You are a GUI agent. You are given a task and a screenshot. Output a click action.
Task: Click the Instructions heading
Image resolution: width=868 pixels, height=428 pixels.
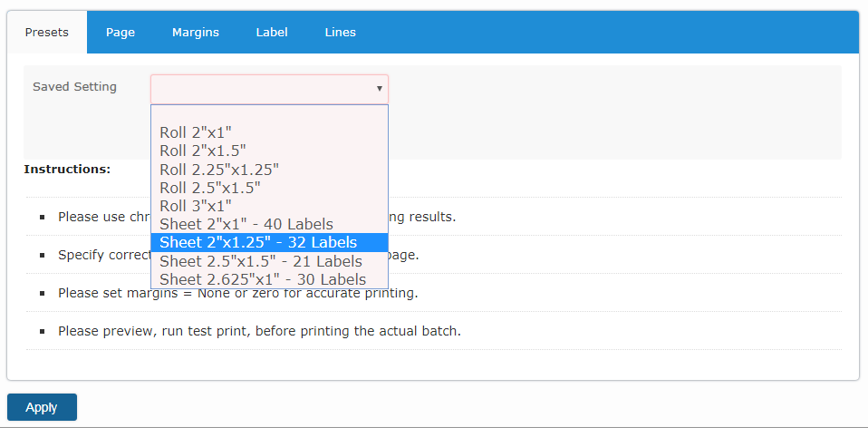point(68,169)
